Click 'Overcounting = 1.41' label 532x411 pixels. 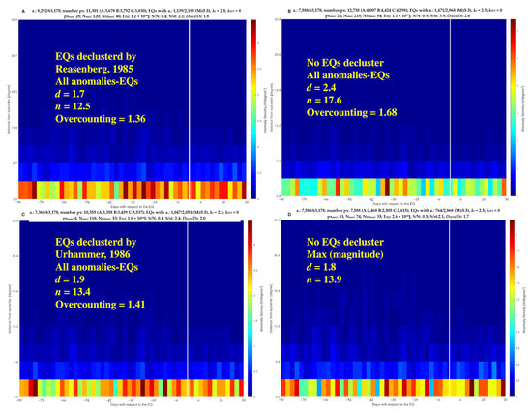(x=100, y=305)
